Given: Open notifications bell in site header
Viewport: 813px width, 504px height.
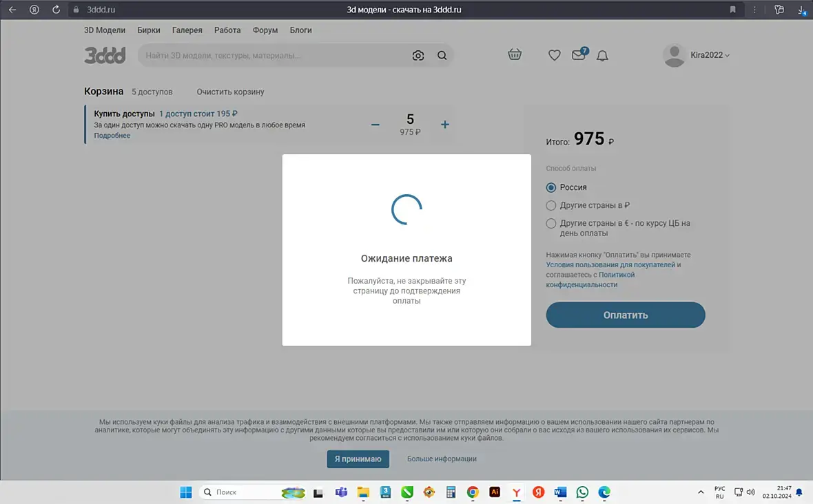Looking at the screenshot, I should (602, 55).
